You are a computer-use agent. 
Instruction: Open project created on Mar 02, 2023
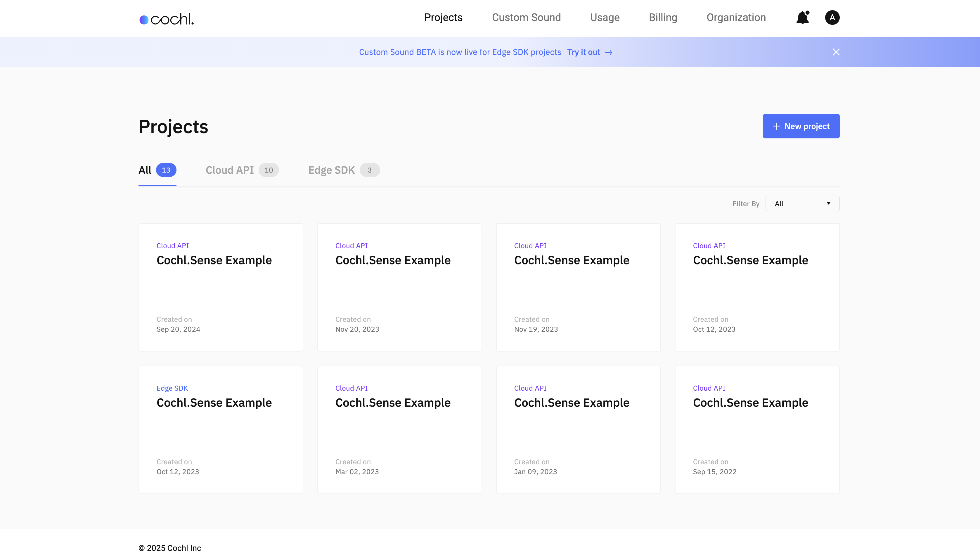click(x=399, y=429)
